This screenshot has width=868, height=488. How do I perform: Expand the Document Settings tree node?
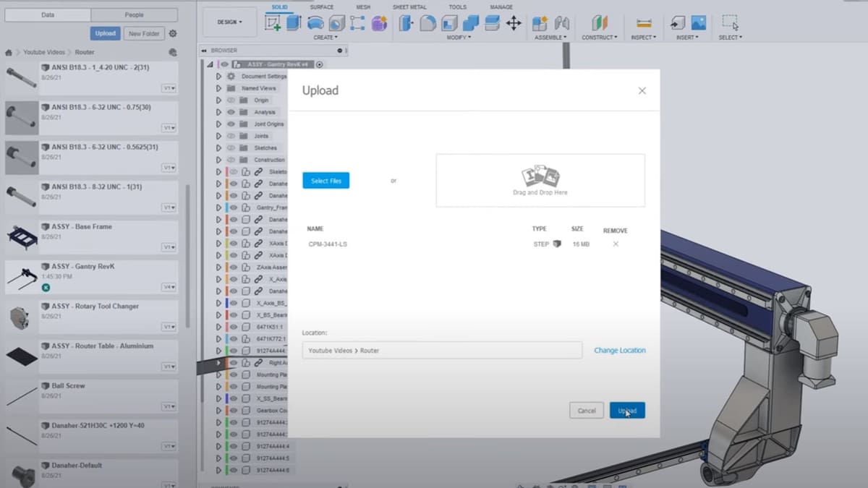pos(219,76)
